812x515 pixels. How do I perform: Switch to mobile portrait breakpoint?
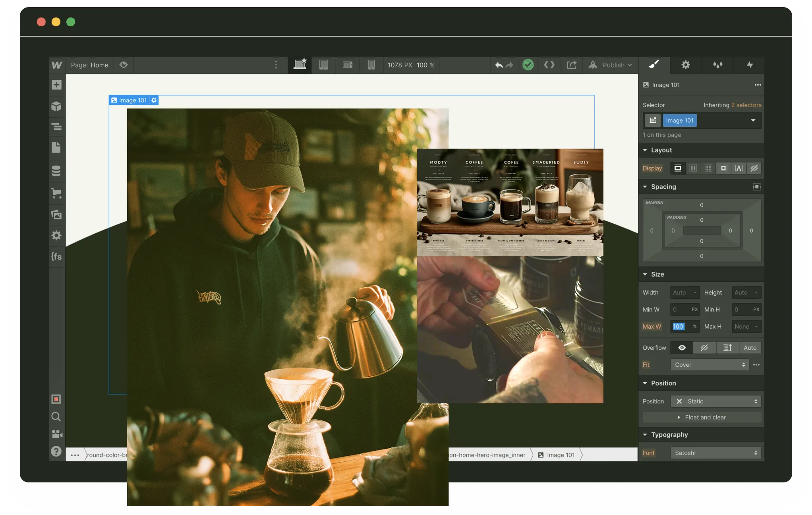click(371, 65)
